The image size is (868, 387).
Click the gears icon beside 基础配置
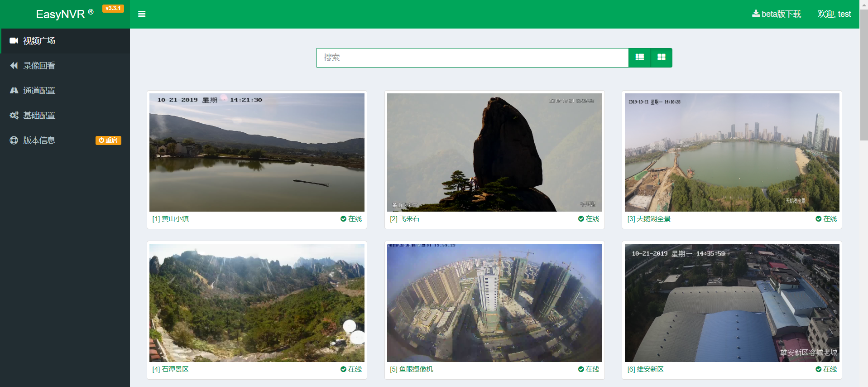pos(14,116)
